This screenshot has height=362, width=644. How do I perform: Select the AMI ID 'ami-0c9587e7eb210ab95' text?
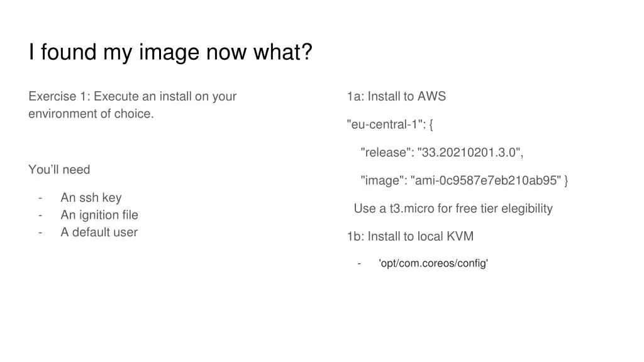486,180
